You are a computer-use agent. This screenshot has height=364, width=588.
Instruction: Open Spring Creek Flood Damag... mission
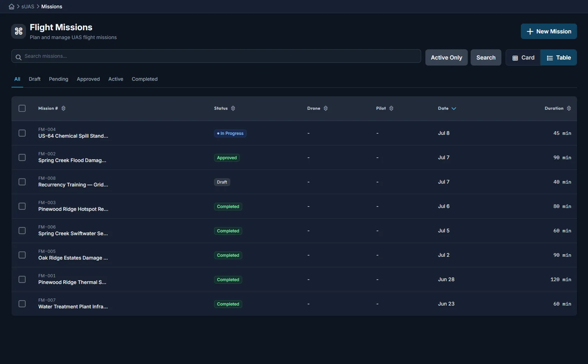tap(72, 160)
